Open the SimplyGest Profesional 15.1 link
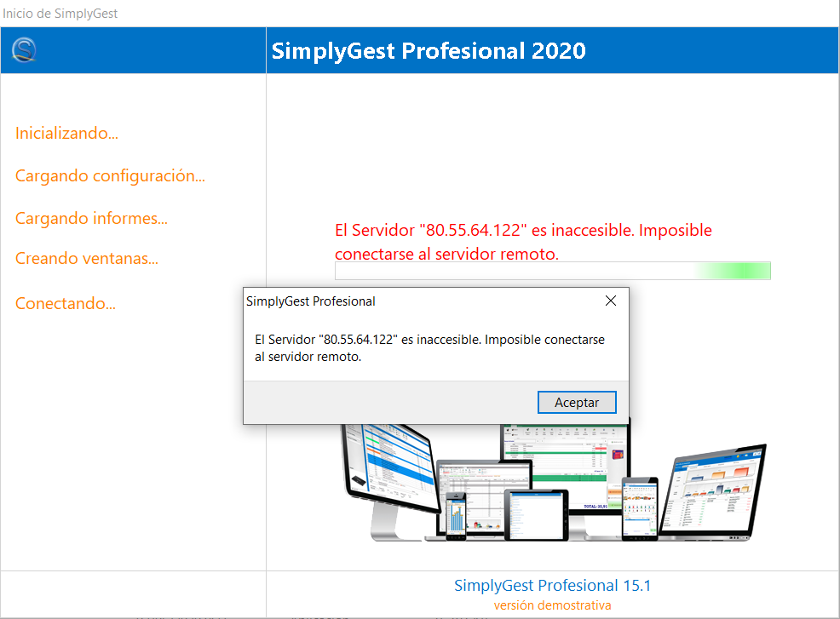The height and width of the screenshot is (619, 840). [552, 585]
